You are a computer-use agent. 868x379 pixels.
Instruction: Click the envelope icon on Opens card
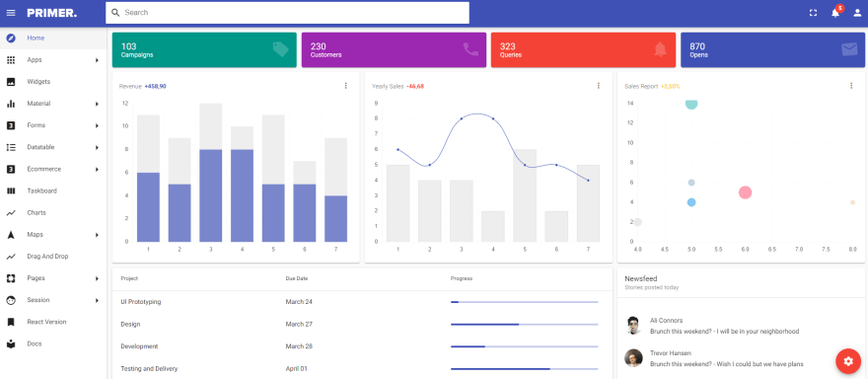point(849,49)
